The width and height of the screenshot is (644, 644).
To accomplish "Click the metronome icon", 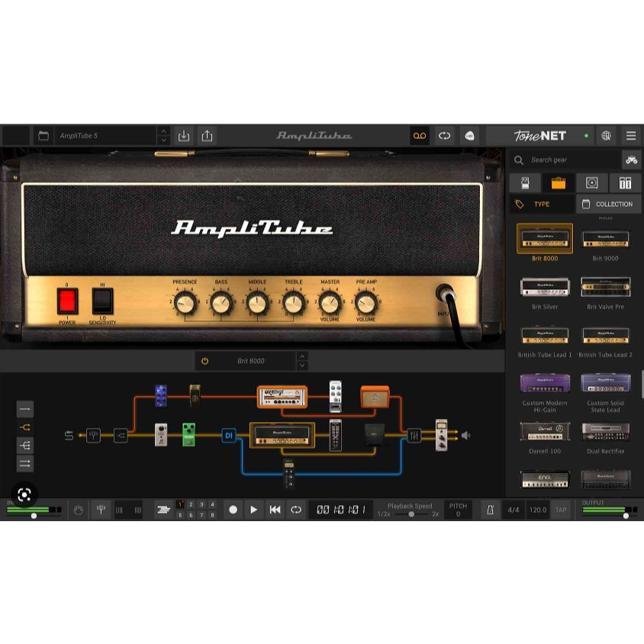I will point(490,510).
